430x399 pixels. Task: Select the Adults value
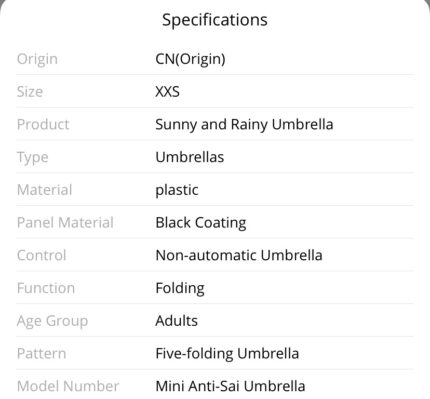(176, 321)
